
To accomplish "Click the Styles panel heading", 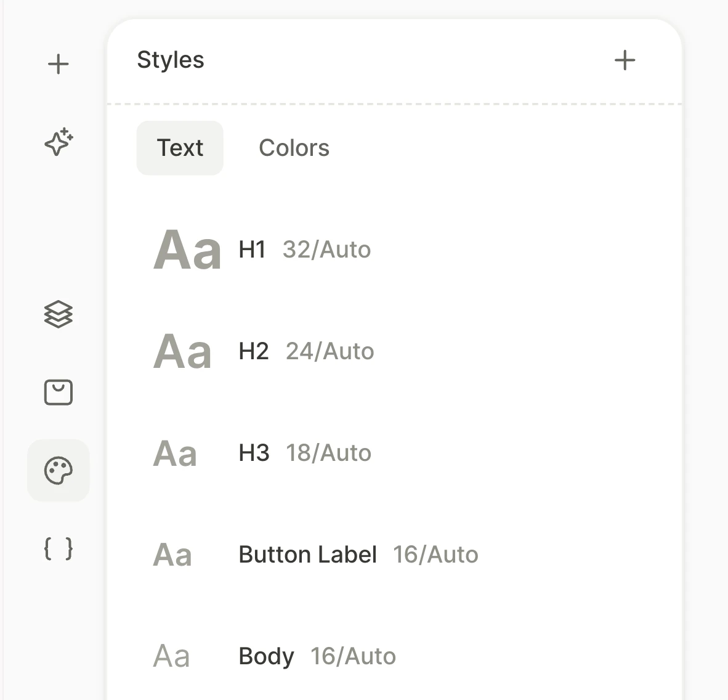I will click(171, 60).
